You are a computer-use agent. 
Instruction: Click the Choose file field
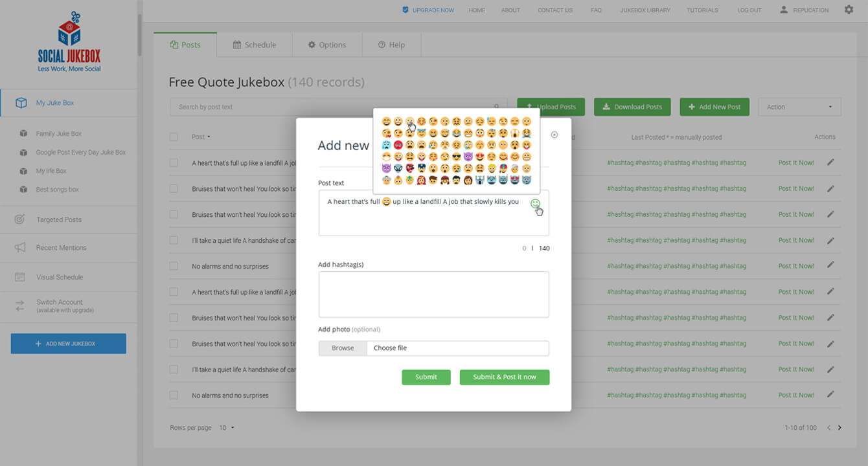[x=458, y=348]
